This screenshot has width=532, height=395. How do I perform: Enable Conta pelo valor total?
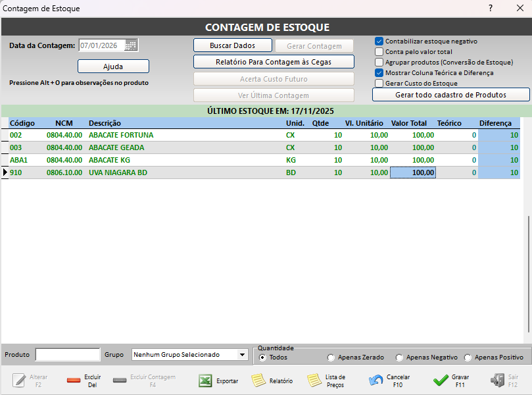pos(379,51)
